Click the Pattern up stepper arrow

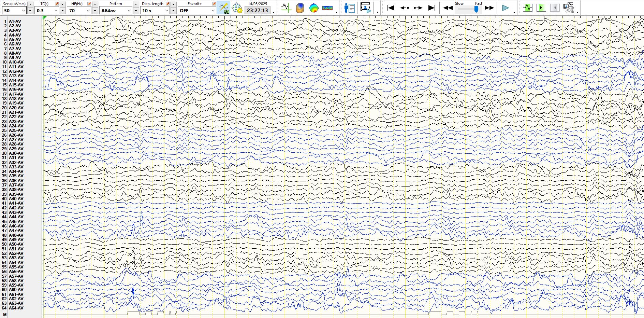click(136, 4)
